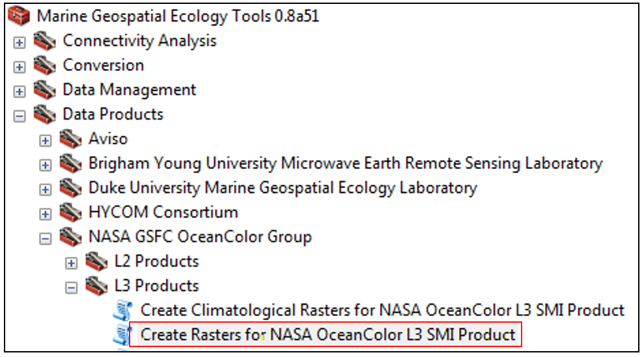Select Create Climatological Rasters for NASA OceanColor tool
The height and width of the screenshot is (357, 644).
[382, 311]
